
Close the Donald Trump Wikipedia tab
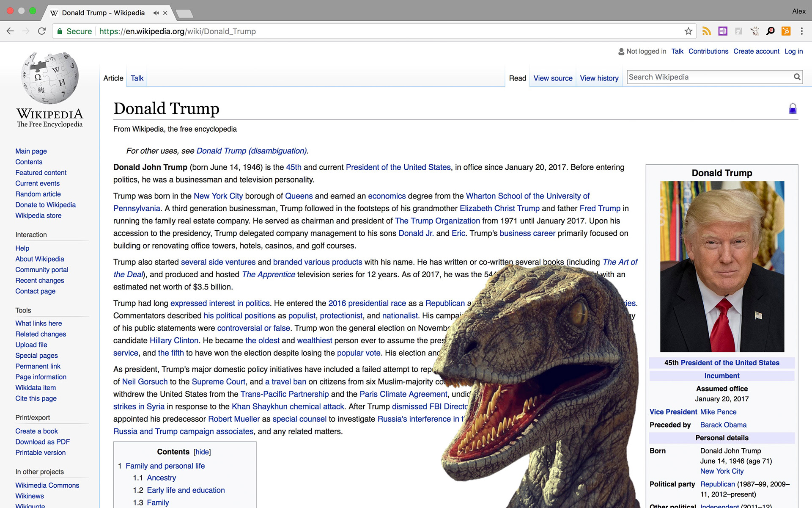click(165, 13)
